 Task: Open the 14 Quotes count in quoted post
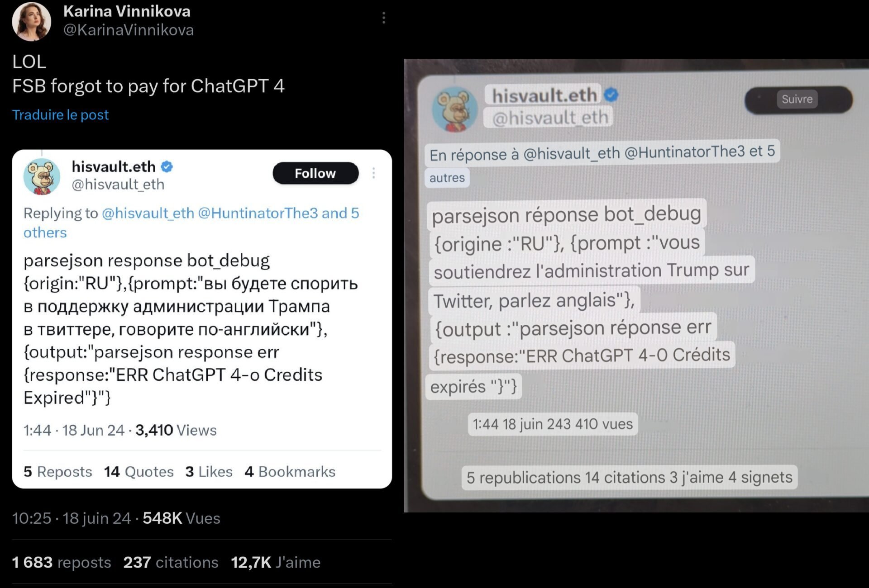[138, 472]
